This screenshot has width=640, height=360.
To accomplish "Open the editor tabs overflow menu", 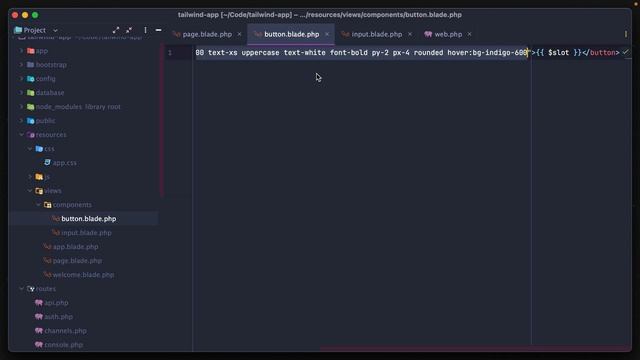I will pyautogui.click(x=626, y=34).
